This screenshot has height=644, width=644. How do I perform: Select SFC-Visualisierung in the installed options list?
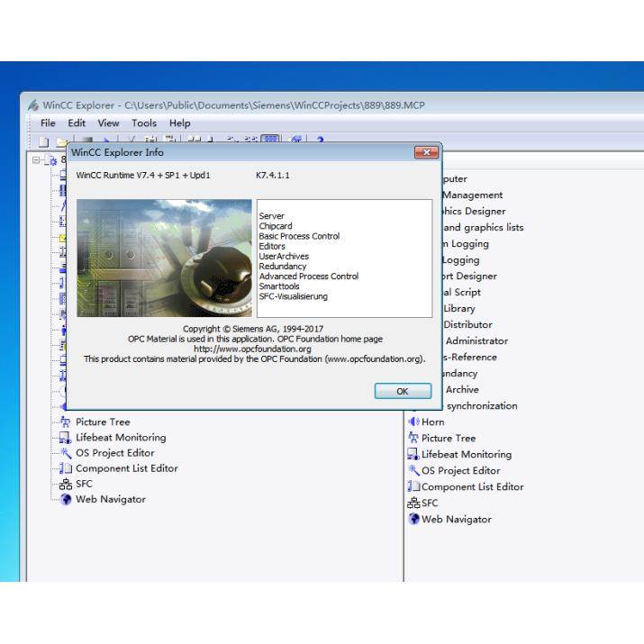[x=294, y=296]
